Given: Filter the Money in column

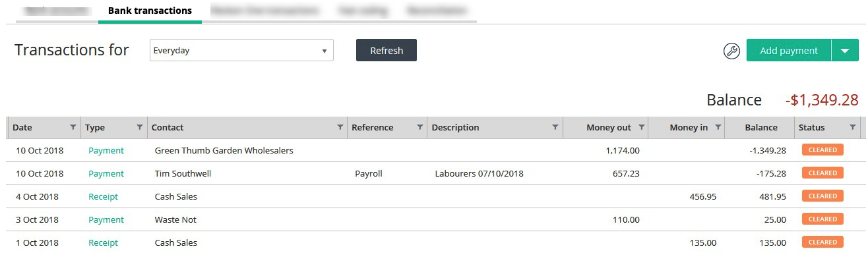Looking at the screenshot, I should pos(718,127).
